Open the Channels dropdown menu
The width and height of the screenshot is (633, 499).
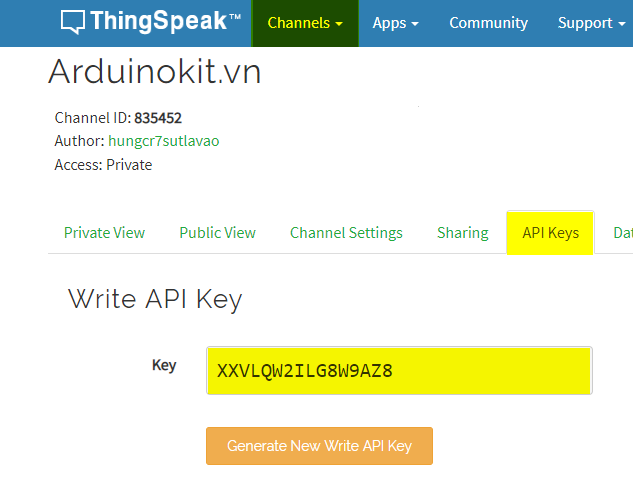coord(305,23)
